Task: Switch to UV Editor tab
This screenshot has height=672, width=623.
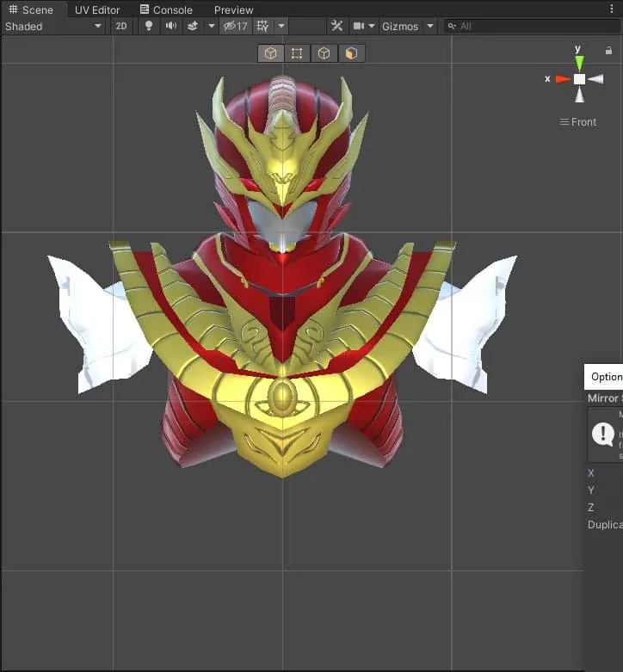Action: tap(97, 9)
